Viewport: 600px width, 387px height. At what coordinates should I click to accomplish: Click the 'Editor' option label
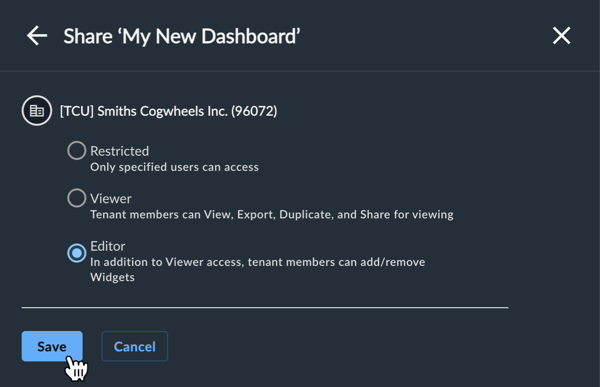108,246
